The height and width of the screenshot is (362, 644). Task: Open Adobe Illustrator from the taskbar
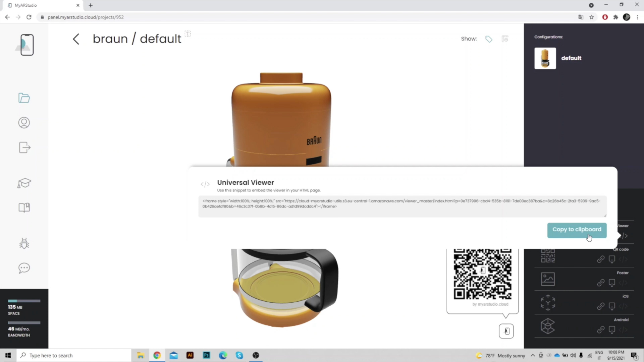(x=190, y=355)
